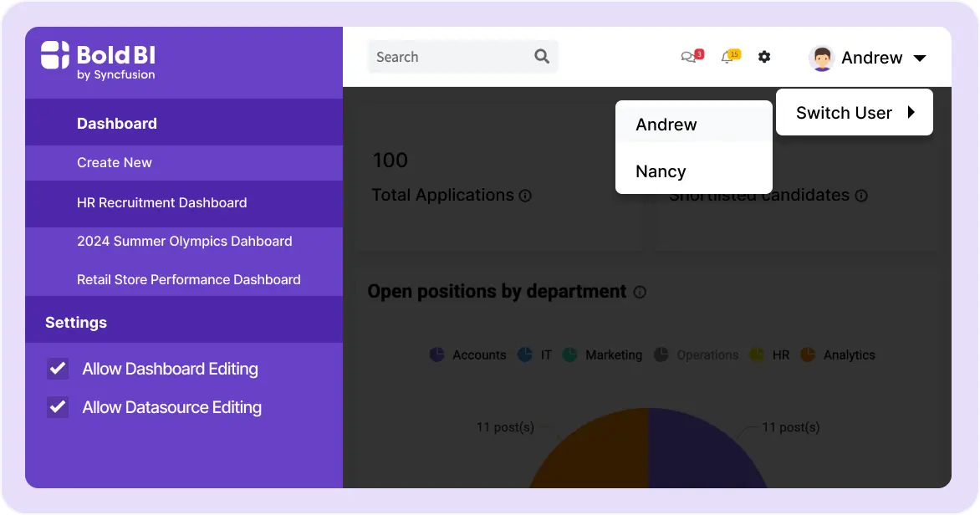980x515 pixels.
Task: Collapse the Andrew user dropdown arrow
Action: (x=920, y=58)
